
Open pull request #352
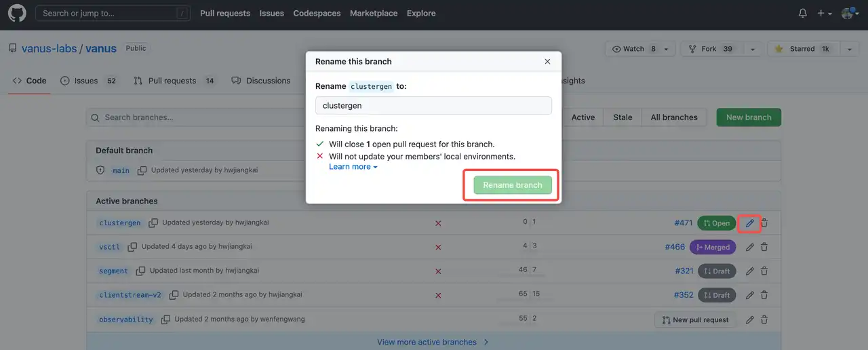pos(684,295)
